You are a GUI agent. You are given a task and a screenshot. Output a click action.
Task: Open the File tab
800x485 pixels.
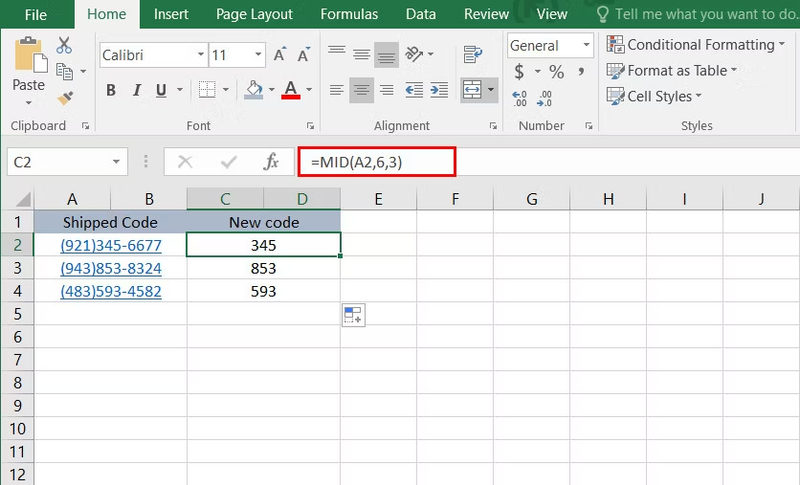[x=36, y=14]
